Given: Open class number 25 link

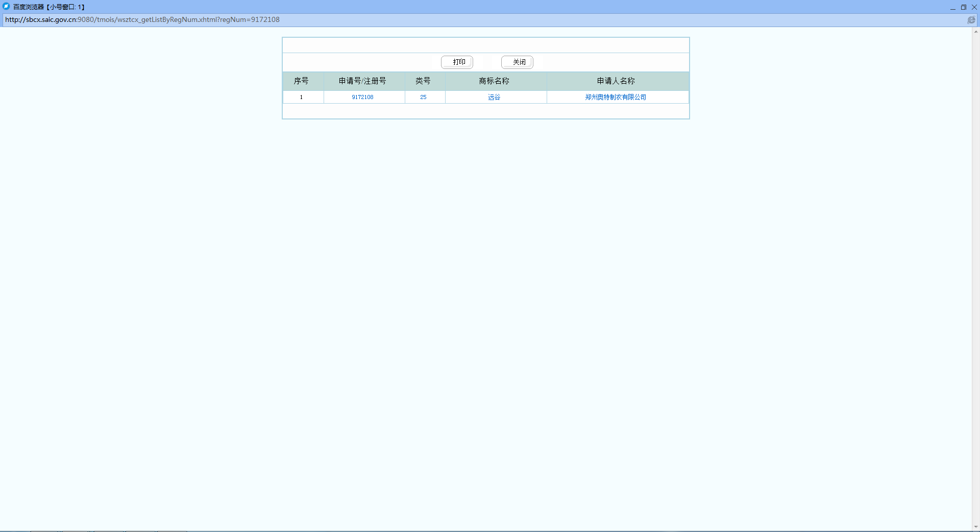Looking at the screenshot, I should (423, 97).
